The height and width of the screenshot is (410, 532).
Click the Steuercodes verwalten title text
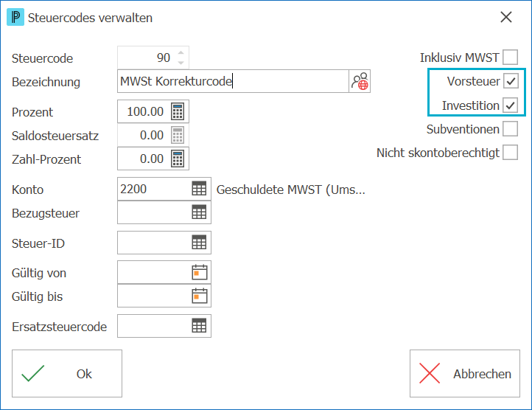coord(90,18)
